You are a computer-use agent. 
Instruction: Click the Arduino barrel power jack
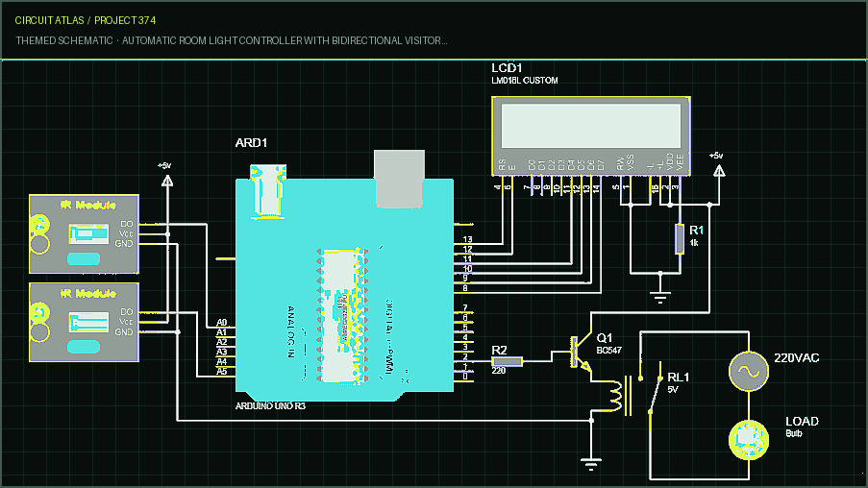268,192
